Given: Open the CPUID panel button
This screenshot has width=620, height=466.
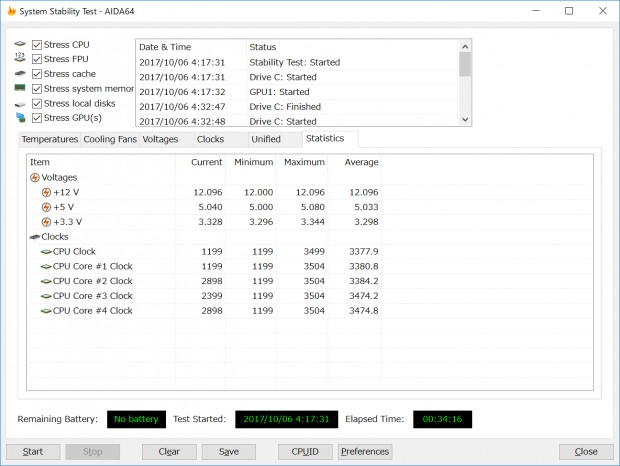Looking at the screenshot, I should click(305, 452).
